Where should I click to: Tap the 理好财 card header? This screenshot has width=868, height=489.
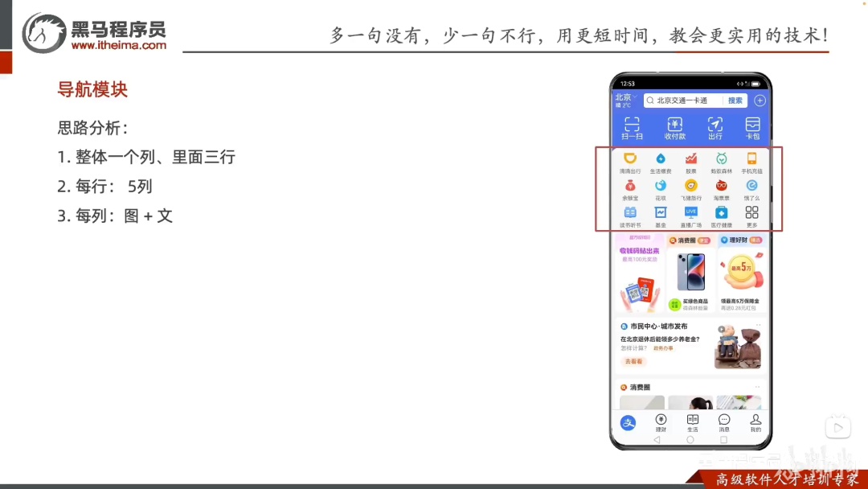741,240
